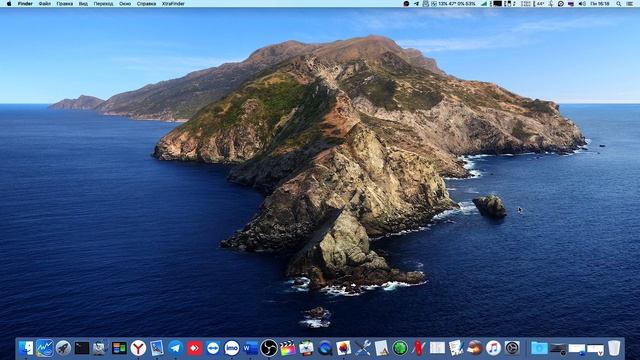Screen dimensions: 640x360
Task: Open the blue Downloads folder in Dock
Action: click(x=539, y=348)
